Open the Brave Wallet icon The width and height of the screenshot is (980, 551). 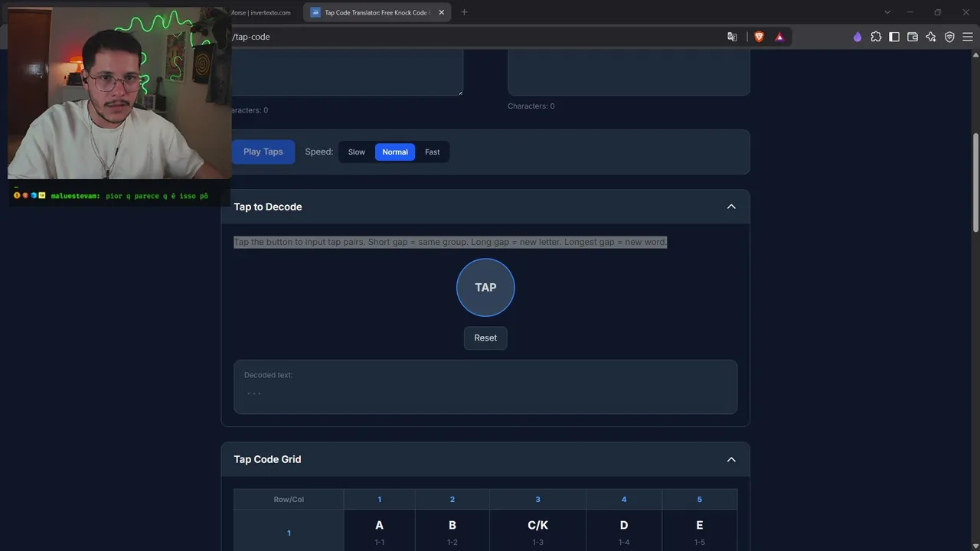913,37
